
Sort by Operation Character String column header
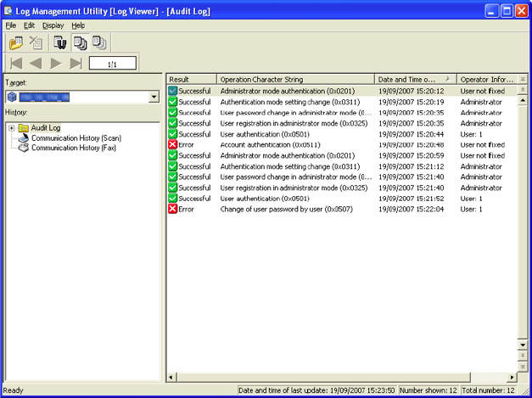click(x=295, y=80)
